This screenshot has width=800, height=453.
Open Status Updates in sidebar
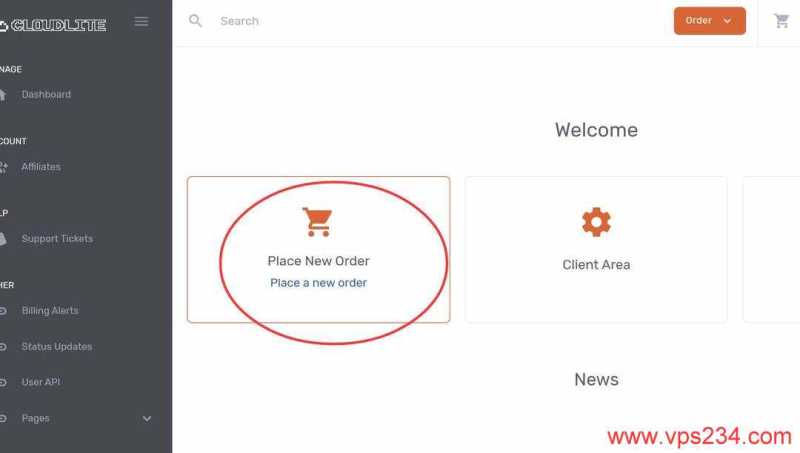point(57,347)
